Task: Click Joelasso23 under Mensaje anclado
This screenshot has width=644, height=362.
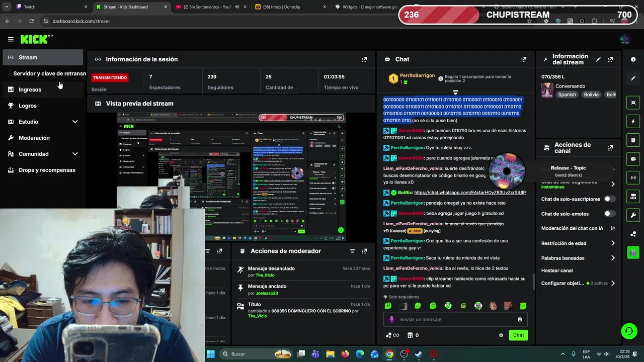Action: coord(267,293)
